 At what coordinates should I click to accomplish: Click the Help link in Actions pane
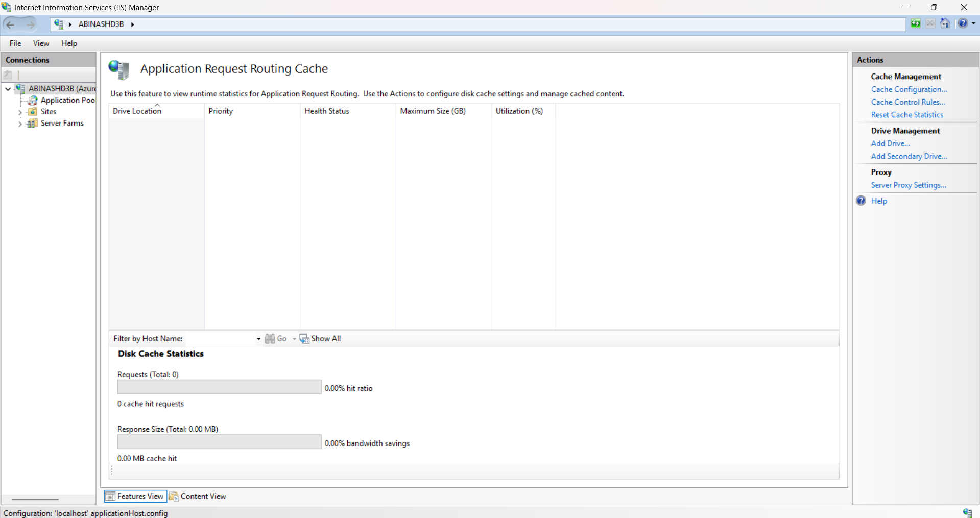pos(879,201)
